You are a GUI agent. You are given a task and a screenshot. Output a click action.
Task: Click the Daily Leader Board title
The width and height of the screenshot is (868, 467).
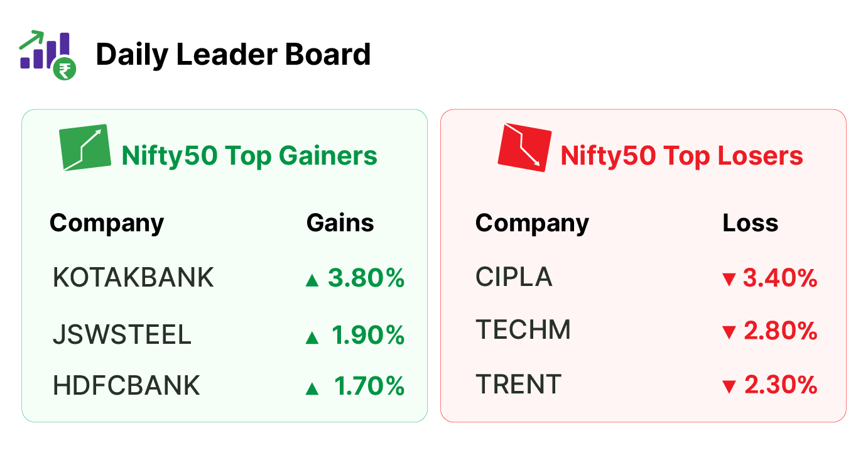[x=233, y=55]
